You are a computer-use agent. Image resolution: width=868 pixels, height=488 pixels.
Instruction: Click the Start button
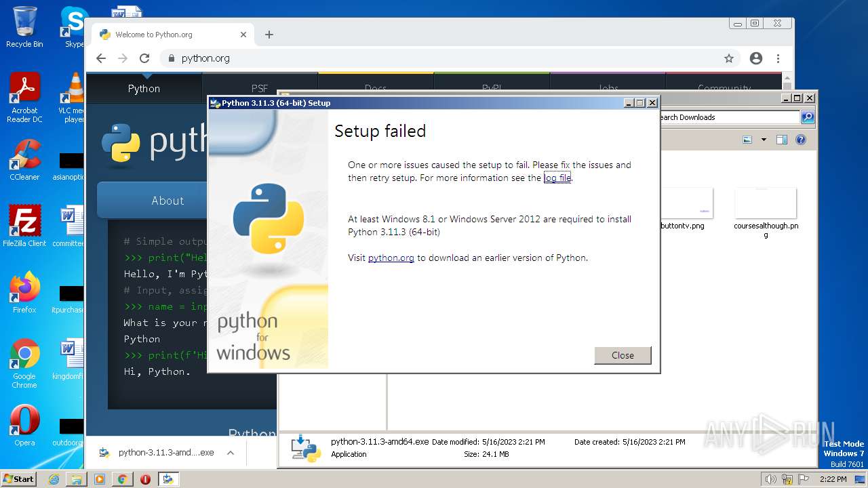click(x=19, y=479)
